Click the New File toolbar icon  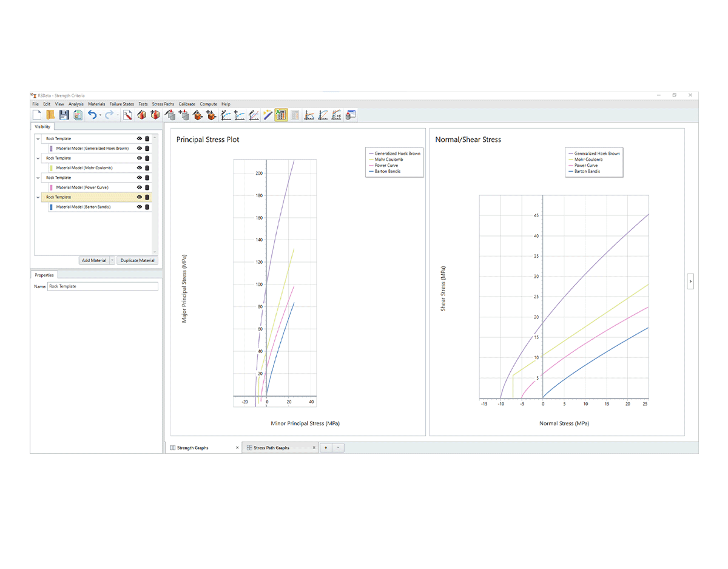tap(37, 115)
